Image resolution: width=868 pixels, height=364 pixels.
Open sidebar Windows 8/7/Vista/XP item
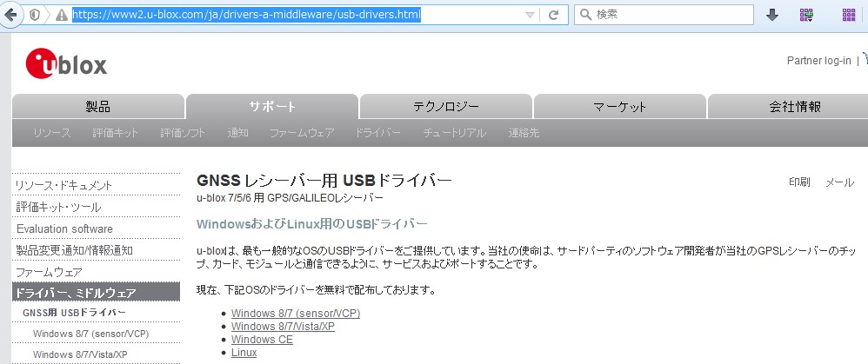[x=80, y=354]
